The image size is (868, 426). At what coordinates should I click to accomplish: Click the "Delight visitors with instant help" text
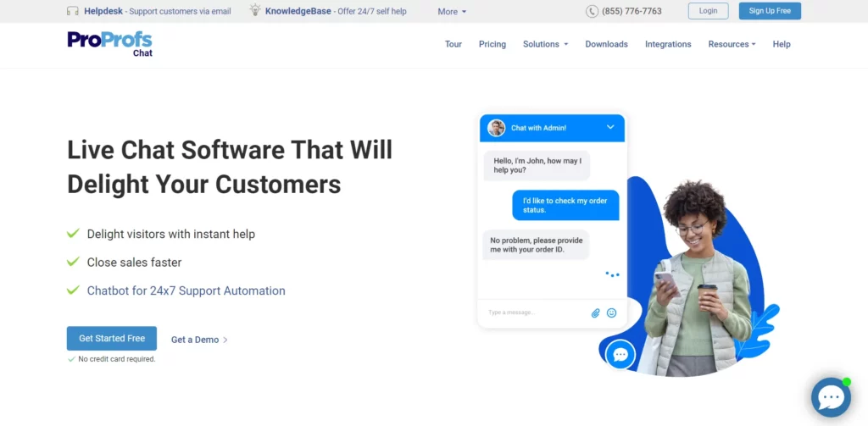click(x=171, y=234)
